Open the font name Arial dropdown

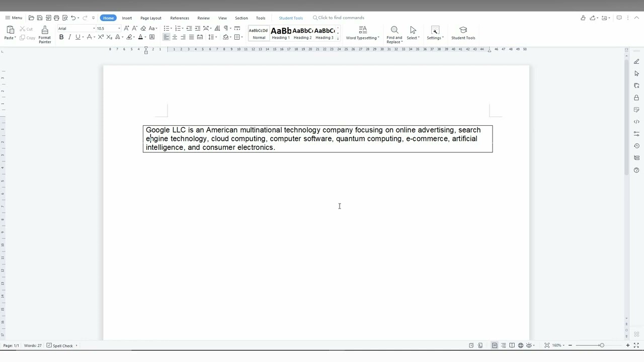94,28
